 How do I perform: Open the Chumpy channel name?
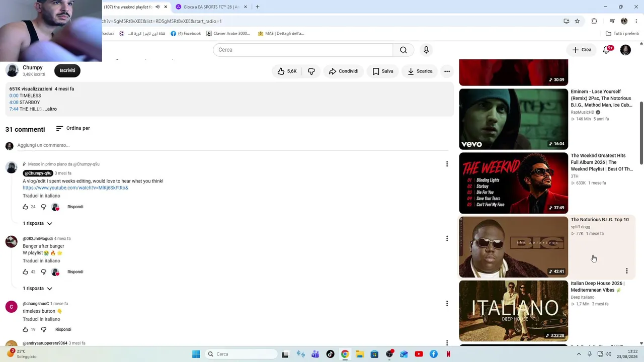coord(32,67)
